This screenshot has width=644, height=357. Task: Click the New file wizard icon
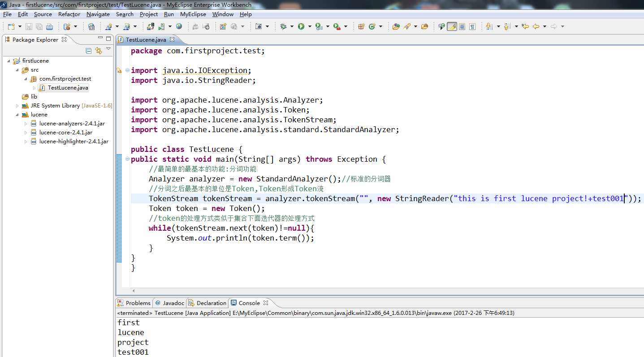coord(11,26)
